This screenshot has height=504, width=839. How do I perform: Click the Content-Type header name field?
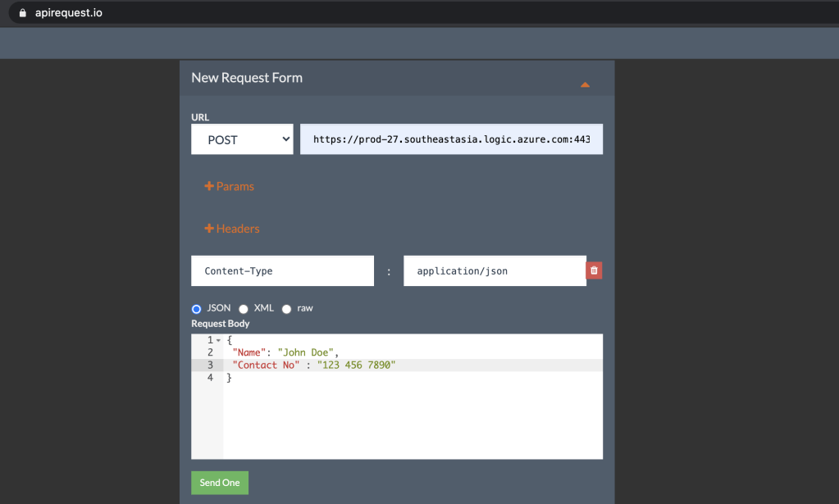[x=282, y=271]
